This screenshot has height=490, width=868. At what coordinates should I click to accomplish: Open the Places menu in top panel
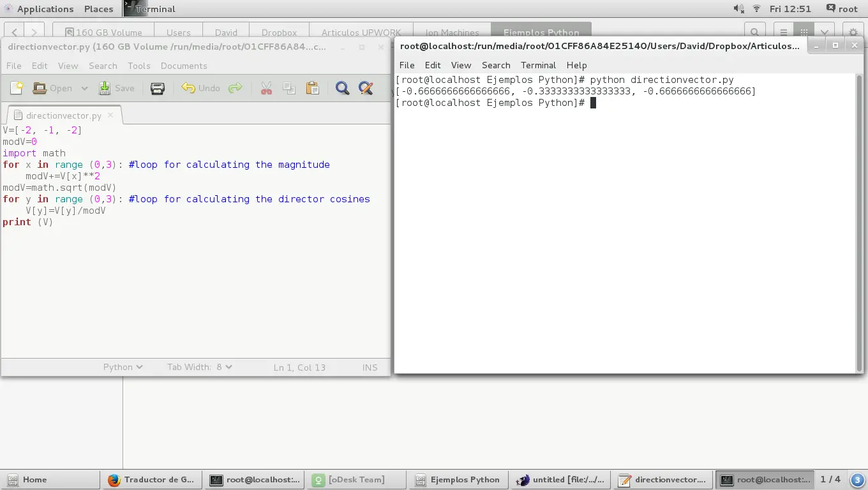[x=99, y=9]
